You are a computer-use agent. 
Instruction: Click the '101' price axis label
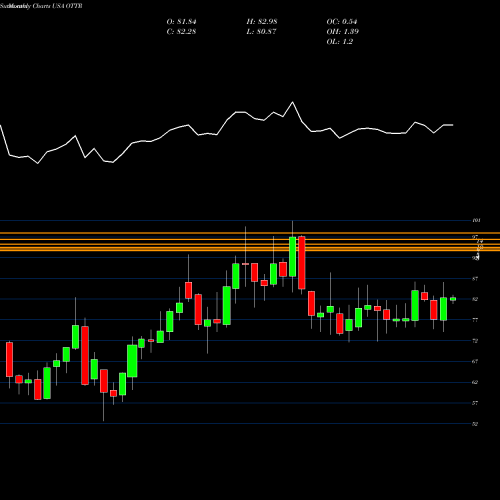(x=476, y=220)
